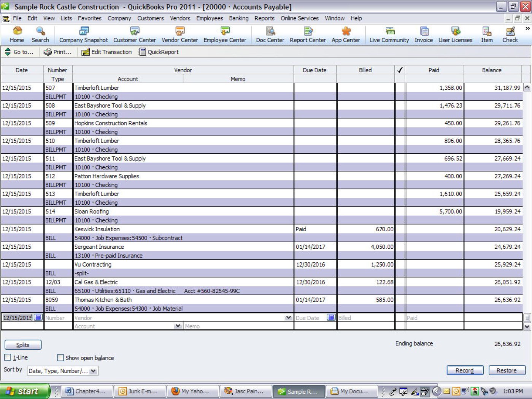Screen dimensions: 532x399
Task: Click the register scroll up arrow
Action: [x=527, y=87]
